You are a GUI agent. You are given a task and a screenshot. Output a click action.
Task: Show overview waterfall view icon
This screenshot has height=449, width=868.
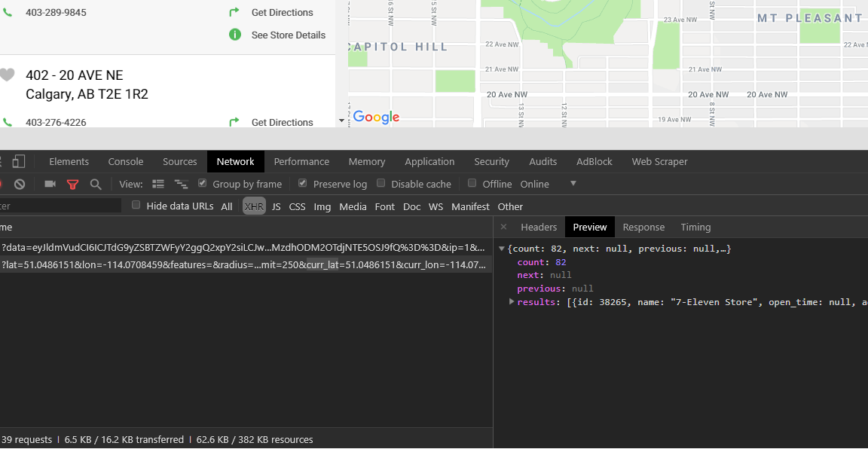point(181,184)
